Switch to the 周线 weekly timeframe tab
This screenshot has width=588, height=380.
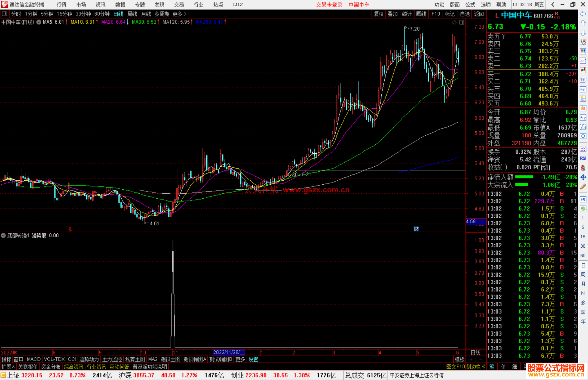click(x=132, y=14)
